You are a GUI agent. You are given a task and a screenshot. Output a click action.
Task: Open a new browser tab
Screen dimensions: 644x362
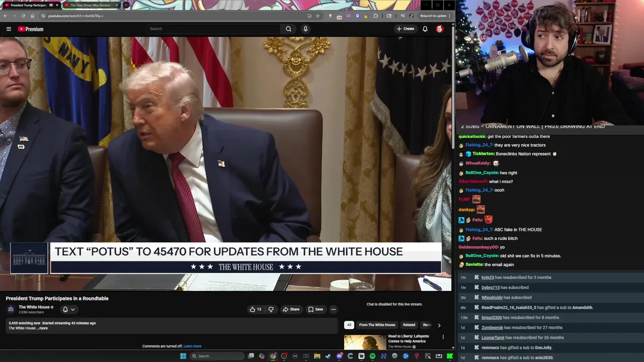[x=126, y=5]
